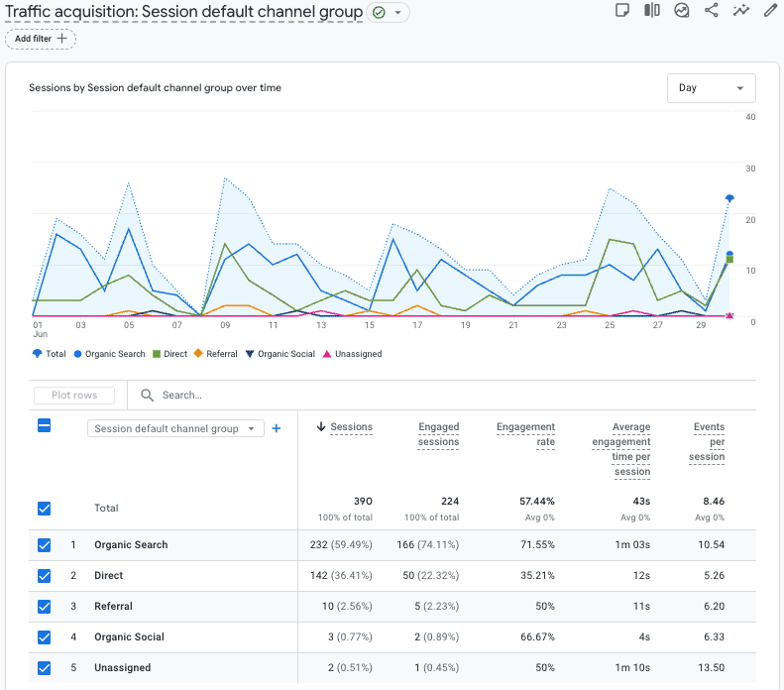Image resolution: width=784 pixels, height=690 pixels.
Task: Click the pencil customize report icon
Action: pyautogui.click(x=770, y=10)
